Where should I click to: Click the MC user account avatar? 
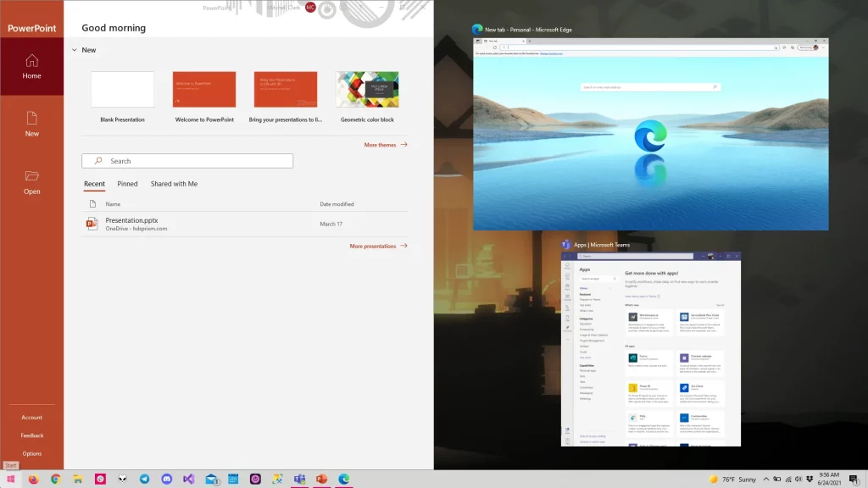[310, 7]
